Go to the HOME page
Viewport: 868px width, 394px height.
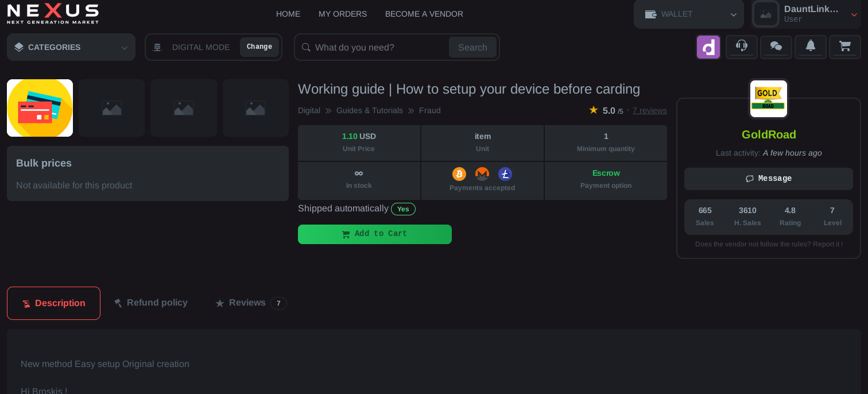(288, 14)
